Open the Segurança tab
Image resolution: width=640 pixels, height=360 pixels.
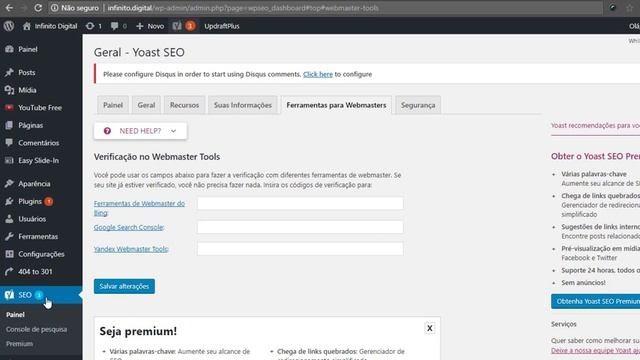pyautogui.click(x=418, y=105)
